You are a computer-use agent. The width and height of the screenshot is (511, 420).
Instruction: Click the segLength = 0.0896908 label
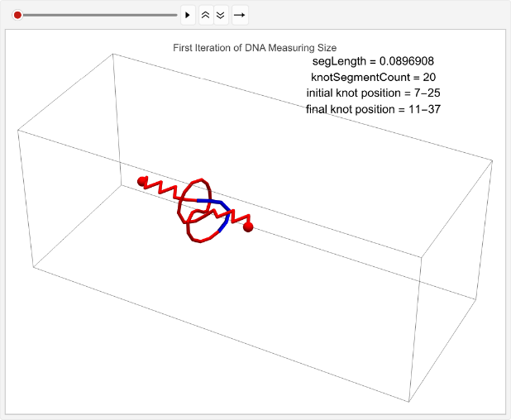[373, 61]
